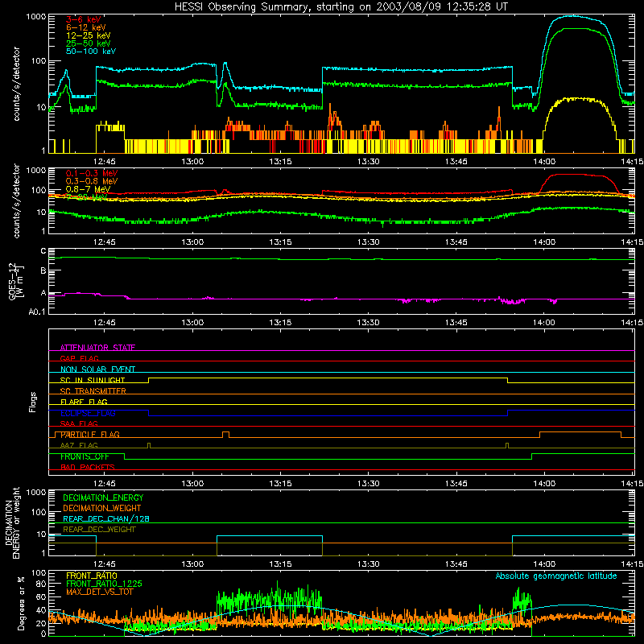Select the SC_TRANSMITTER flag label
This screenshot has width=644, height=644.
(x=93, y=391)
